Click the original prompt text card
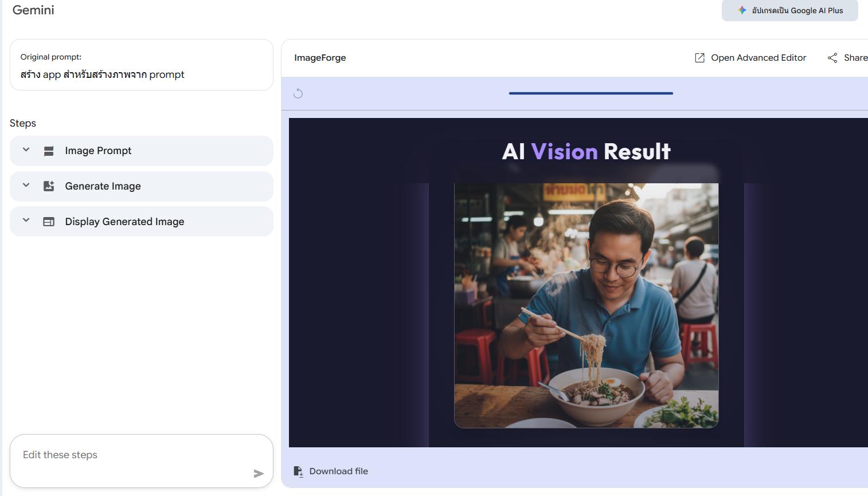The height and width of the screenshot is (496, 868). point(142,65)
